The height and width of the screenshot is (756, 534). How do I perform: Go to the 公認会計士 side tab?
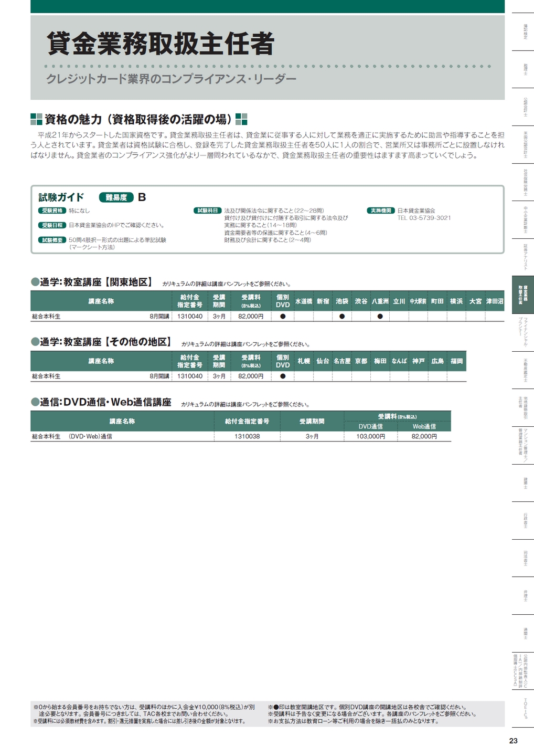click(x=525, y=107)
